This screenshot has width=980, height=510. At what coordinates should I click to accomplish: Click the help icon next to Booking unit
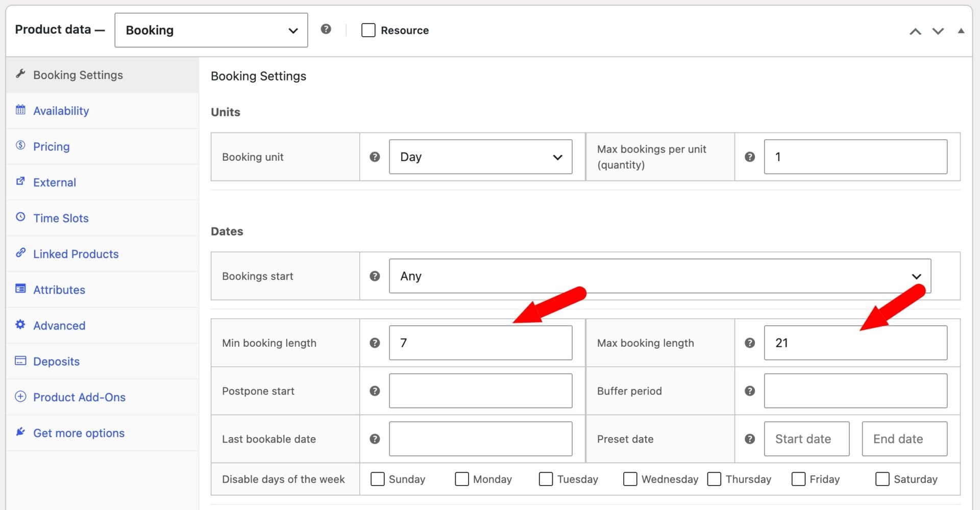click(x=375, y=157)
